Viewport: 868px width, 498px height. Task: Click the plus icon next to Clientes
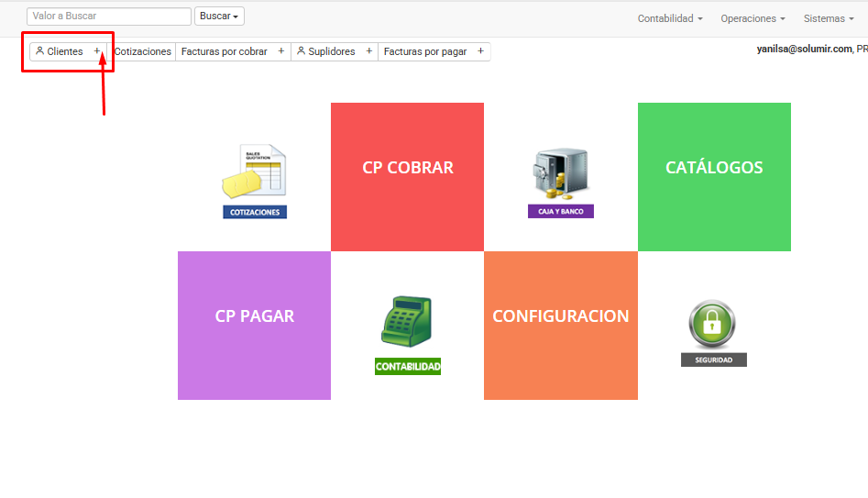[x=97, y=52]
